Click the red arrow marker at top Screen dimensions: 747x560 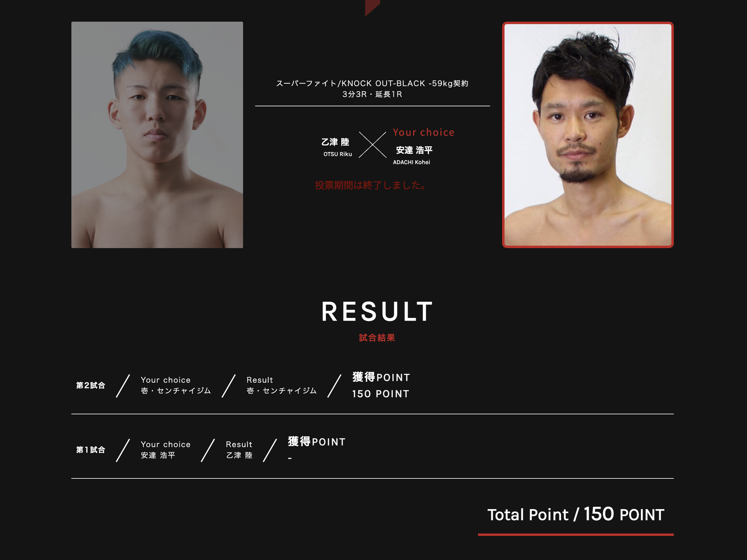tap(372, 8)
